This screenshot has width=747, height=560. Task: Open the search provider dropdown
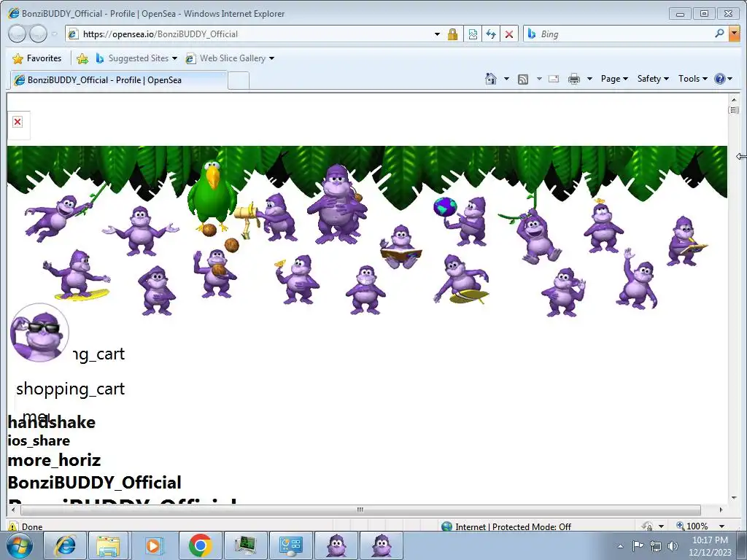pos(734,34)
